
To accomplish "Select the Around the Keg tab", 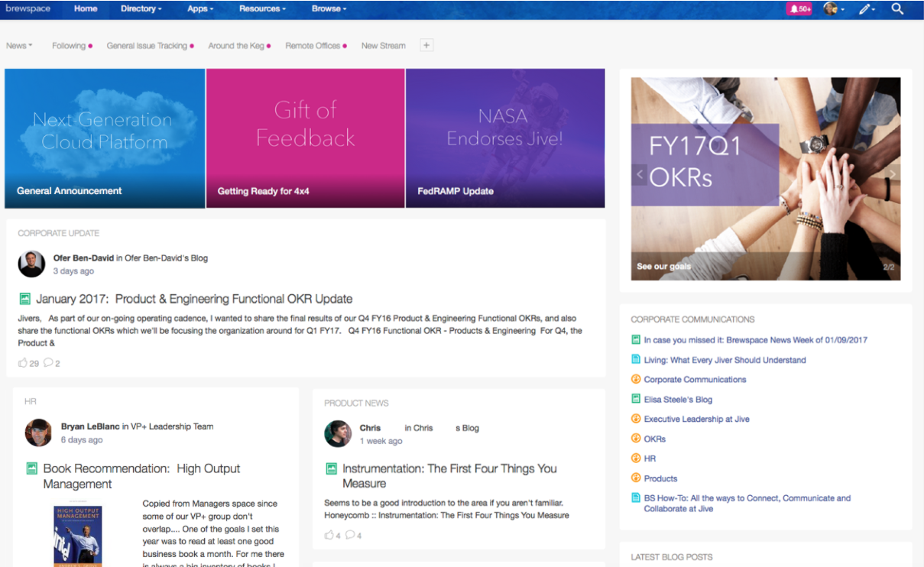I will coord(236,46).
